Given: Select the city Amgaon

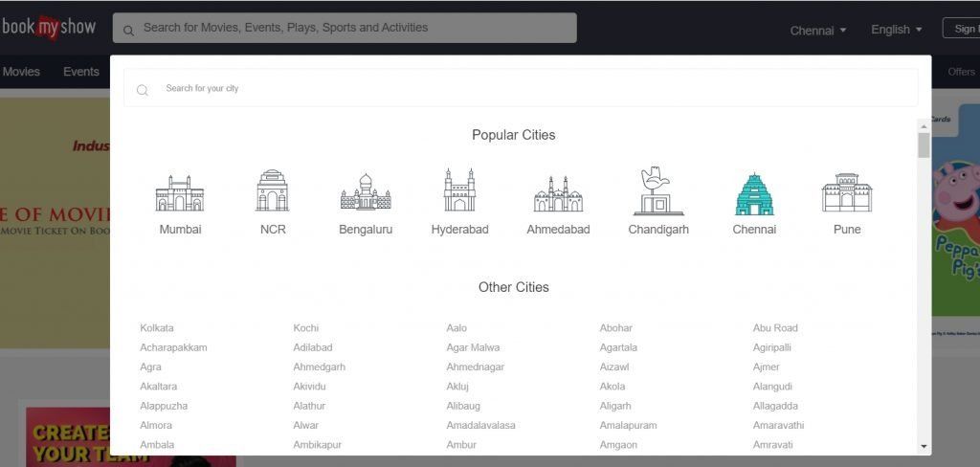Looking at the screenshot, I should (x=618, y=444).
